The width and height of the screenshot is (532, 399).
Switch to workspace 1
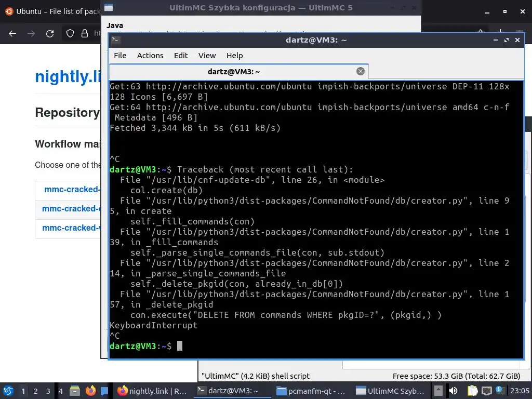[x=23, y=391]
